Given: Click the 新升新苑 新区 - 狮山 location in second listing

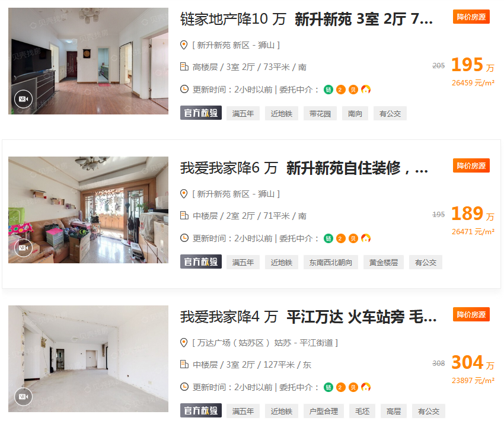Looking at the screenshot, I should tap(236, 194).
